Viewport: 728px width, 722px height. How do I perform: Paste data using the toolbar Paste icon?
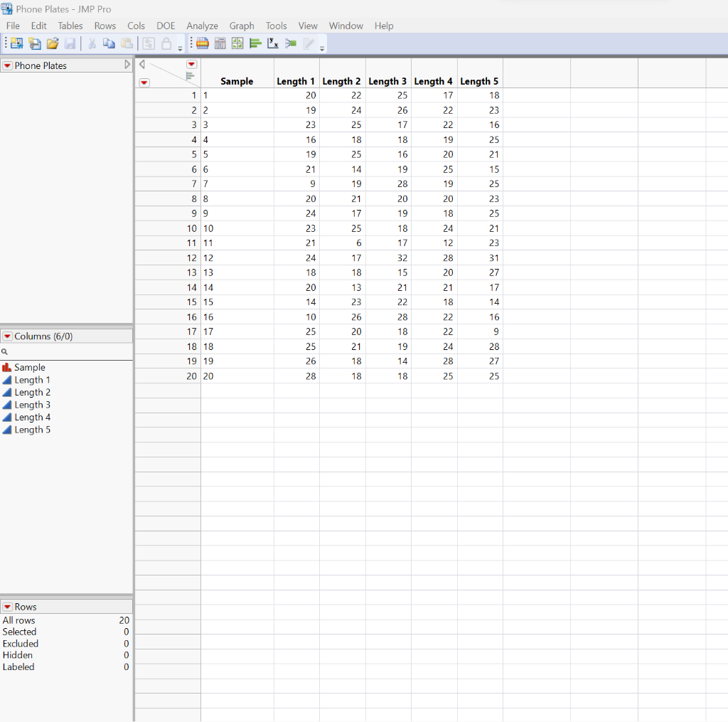[x=127, y=43]
